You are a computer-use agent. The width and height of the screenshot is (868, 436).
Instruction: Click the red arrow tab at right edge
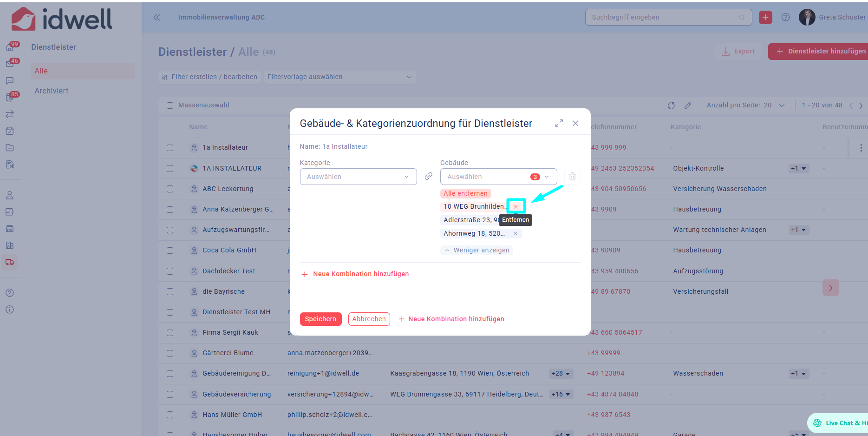(830, 288)
